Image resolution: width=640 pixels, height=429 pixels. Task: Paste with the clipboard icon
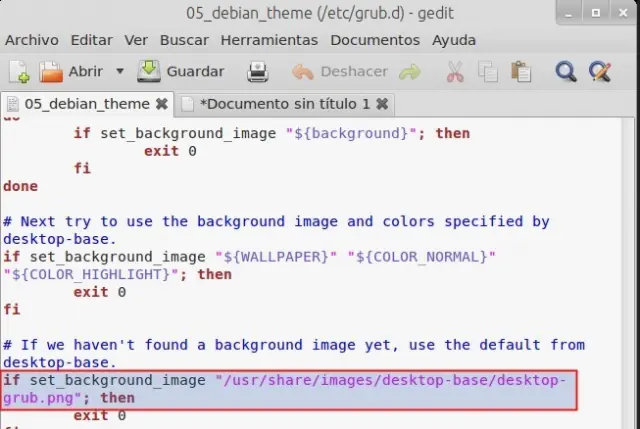(521, 71)
